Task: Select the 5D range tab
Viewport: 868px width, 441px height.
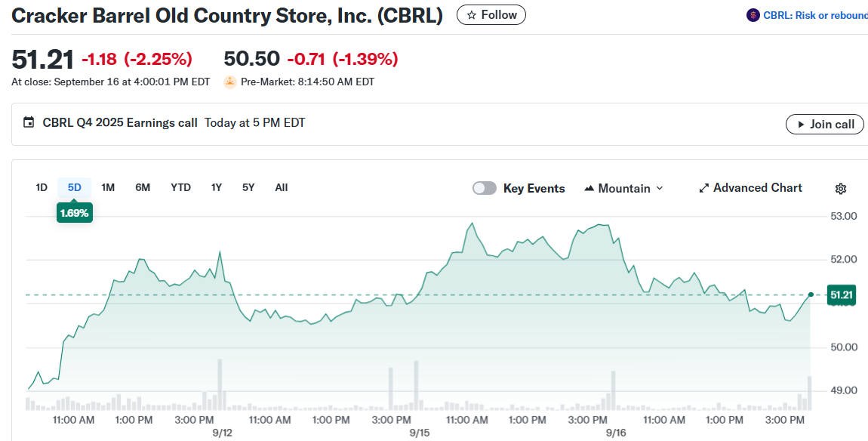Action: click(x=74, y=188)
